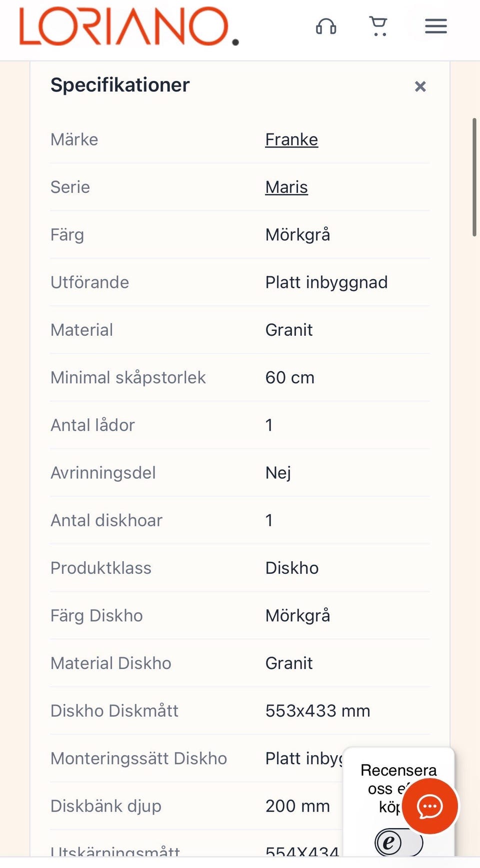Click the Minimal skåpstorlek 60 cm value
This screenshot has width=480, height=868.
290,377
